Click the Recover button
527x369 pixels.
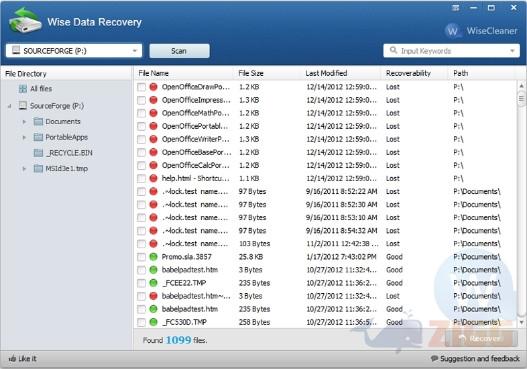tap(481, 338)
